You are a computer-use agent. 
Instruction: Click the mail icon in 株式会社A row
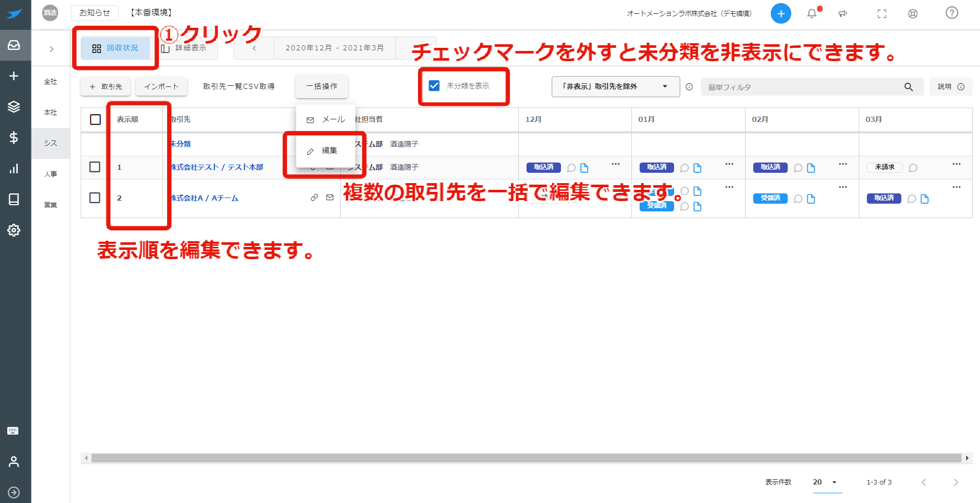tap(330, 197)
